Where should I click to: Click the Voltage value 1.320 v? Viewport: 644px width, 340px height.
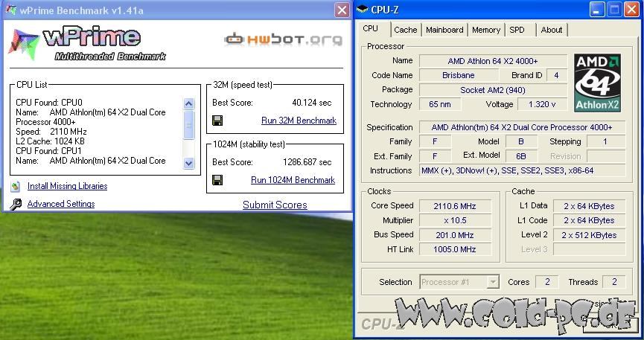coord(542,104)
